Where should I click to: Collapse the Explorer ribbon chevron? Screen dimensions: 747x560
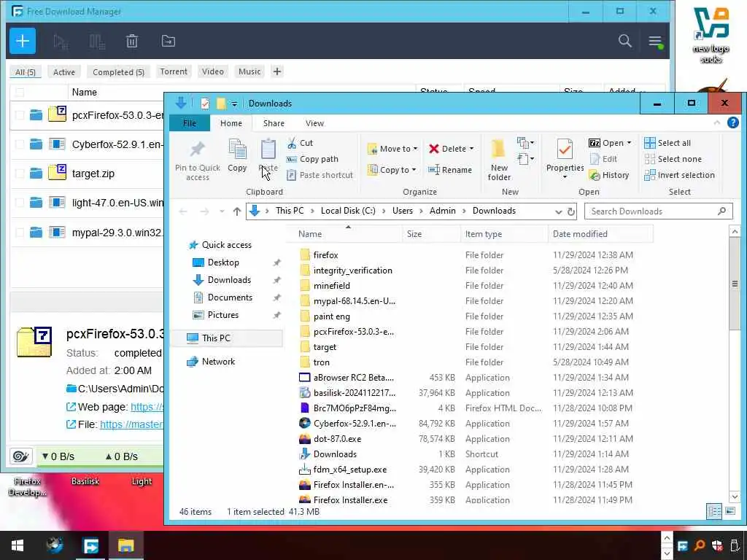[717, 122]
